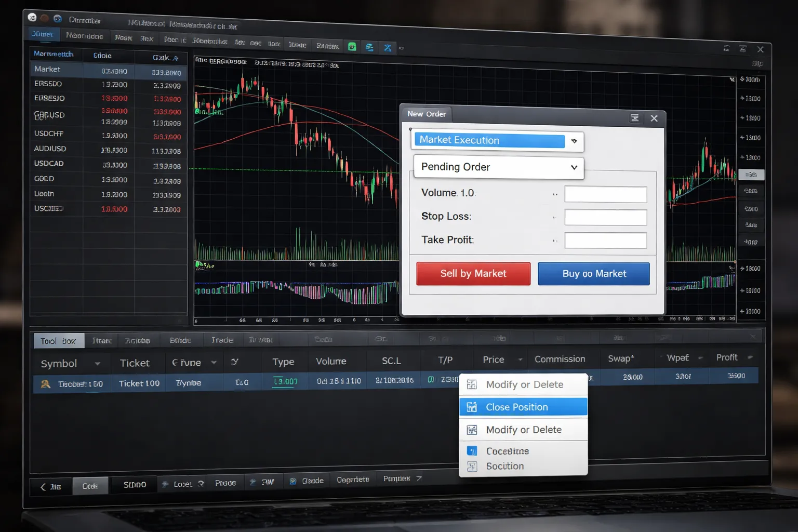Click the Commission column header

[560, 359]
